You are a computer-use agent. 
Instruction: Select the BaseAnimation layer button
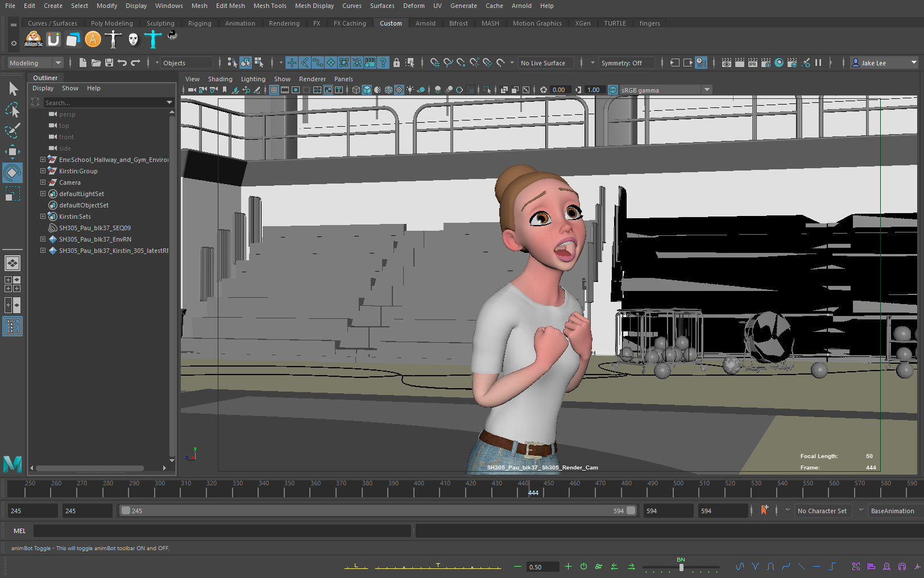click(x=893, y=510)
